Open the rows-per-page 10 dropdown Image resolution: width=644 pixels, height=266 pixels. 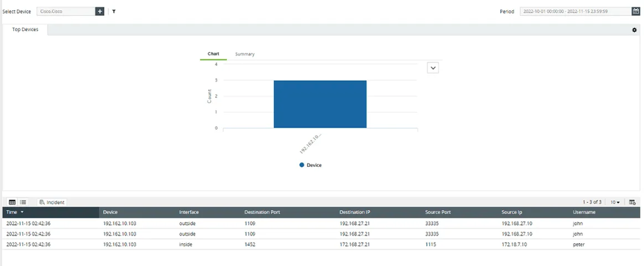pyautogui.click(x=615, y=202)
